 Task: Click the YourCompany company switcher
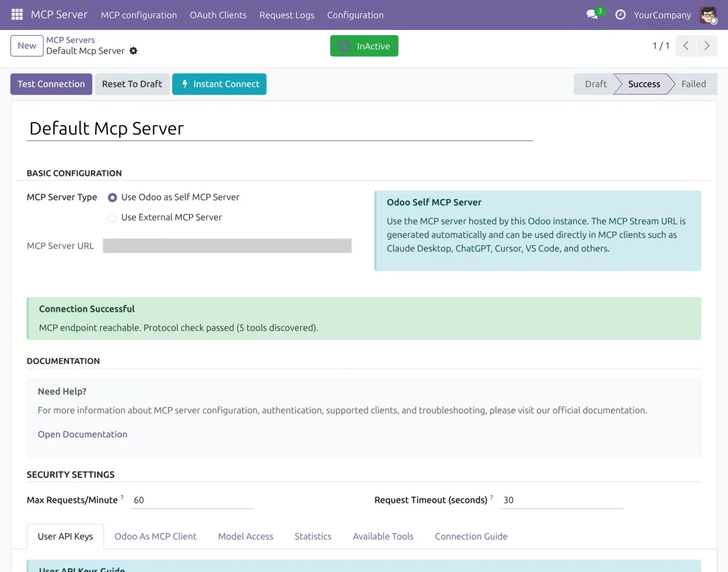pyautogui.click(x=662, y=15)
